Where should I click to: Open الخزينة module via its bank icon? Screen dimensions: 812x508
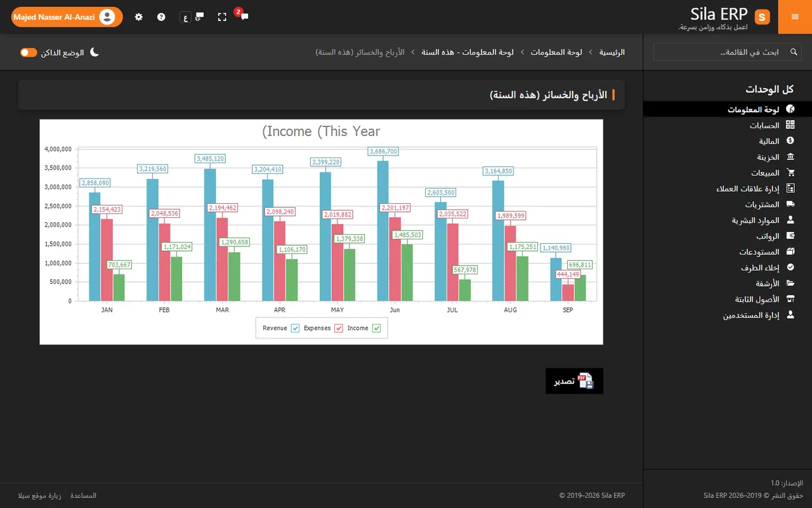(x=790, y=157)
